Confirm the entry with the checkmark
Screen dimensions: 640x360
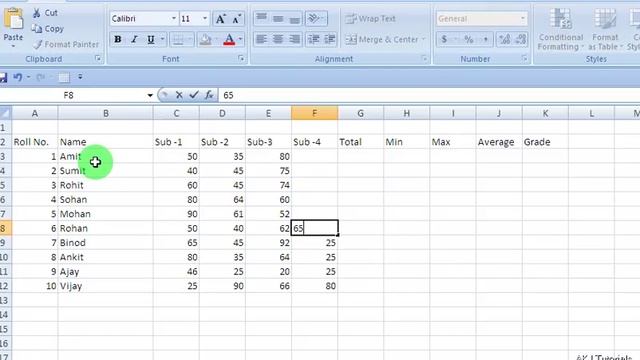click(194, 95)
